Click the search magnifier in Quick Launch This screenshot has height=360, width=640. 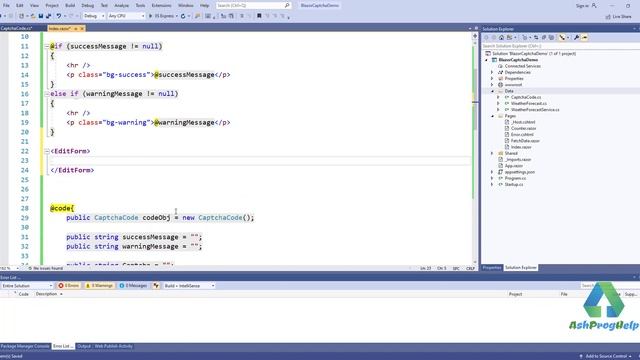click(x=287, y=6)
